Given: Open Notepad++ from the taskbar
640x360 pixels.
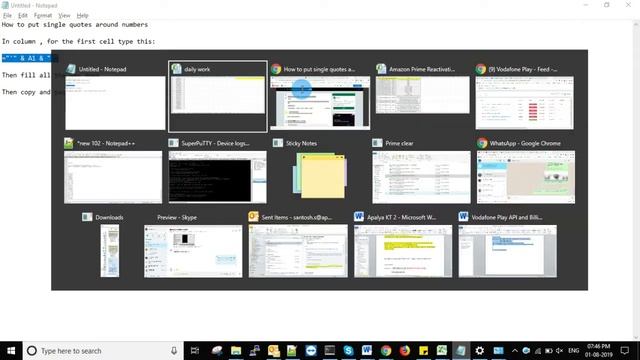Looking at the screenshot, I should (x=292, y=351).
